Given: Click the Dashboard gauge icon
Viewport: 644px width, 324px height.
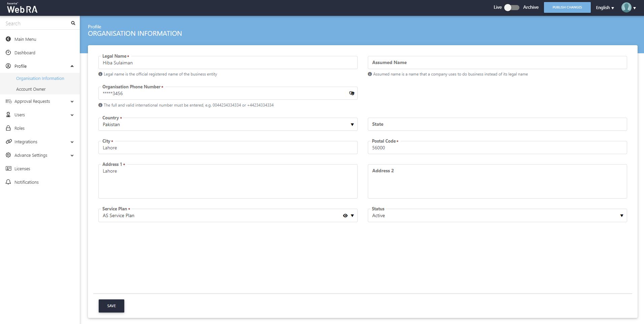Looking at the screenshot, I should (8, 53).
